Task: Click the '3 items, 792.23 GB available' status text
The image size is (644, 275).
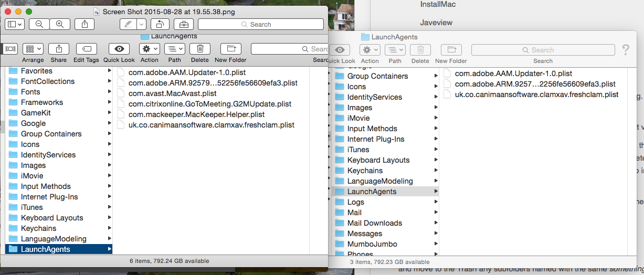Action: [389, 262]
